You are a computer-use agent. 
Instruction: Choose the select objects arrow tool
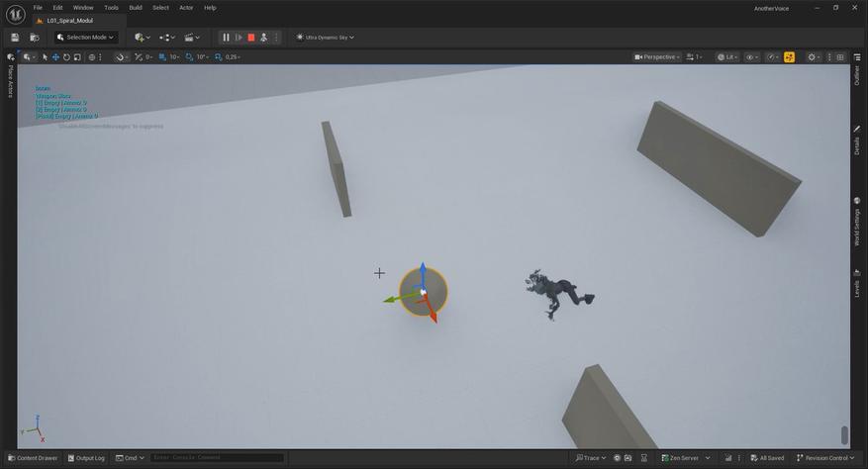pos(45,57)
